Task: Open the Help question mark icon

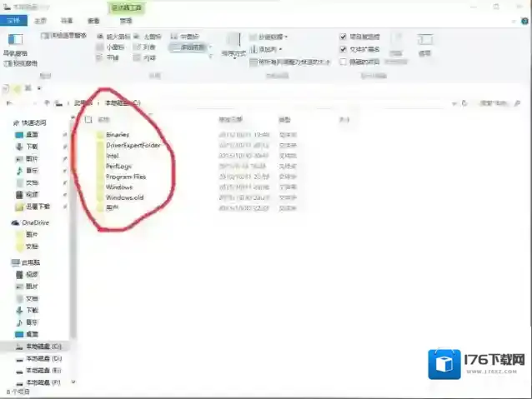Action: [524, 22]
